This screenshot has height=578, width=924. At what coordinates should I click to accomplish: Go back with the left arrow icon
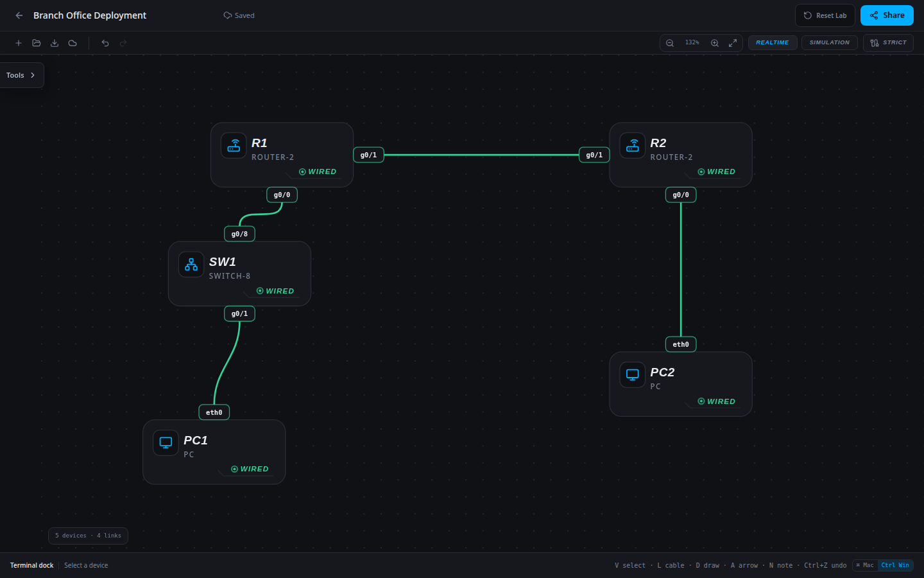point(19,15)
